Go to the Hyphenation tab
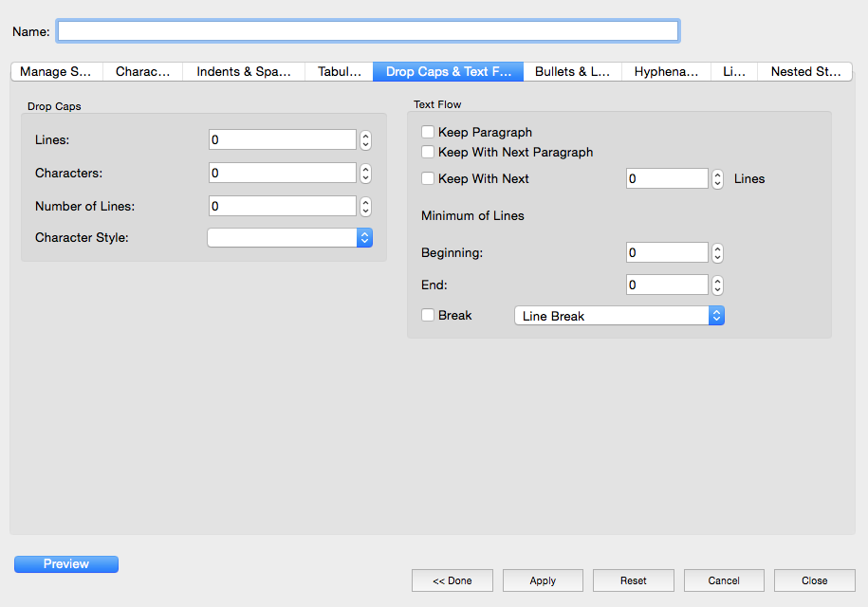Viewport: 868px width, 607px height. tap(666, 72)
